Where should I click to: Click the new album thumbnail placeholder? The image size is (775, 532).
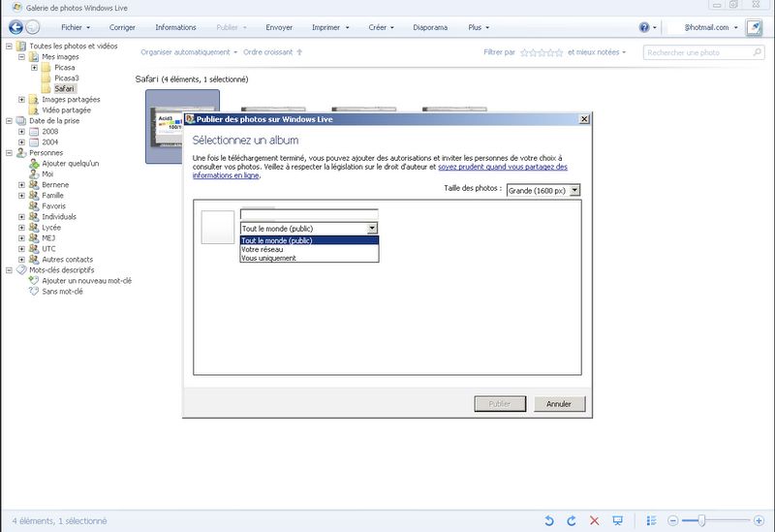point(217,227)
